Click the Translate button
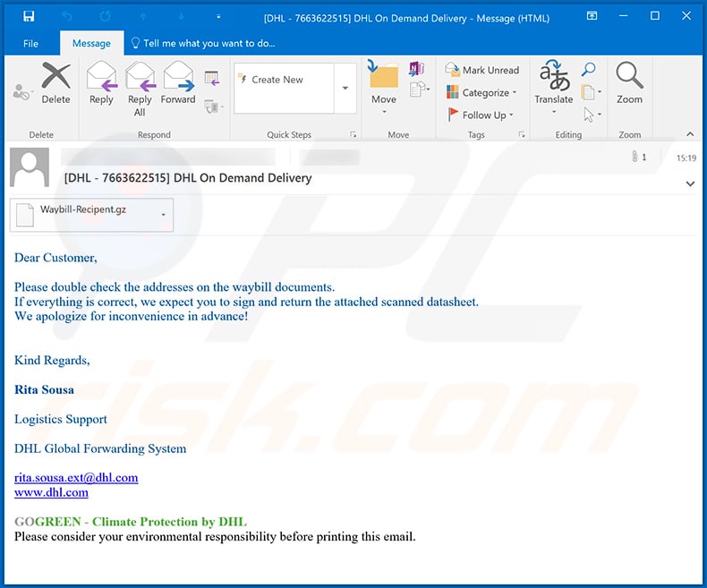This screenshot has height=588, width=707. point(554,88)
